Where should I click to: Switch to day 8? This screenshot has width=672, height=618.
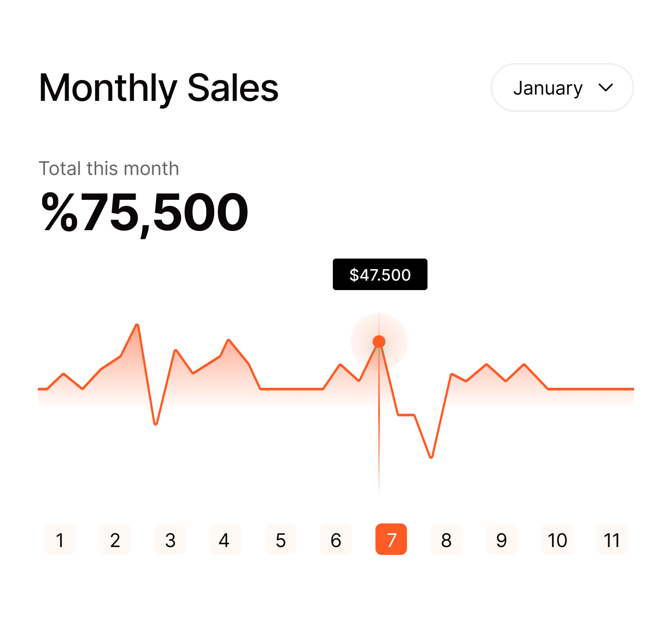pyautogui.click(x=446, y=539)
